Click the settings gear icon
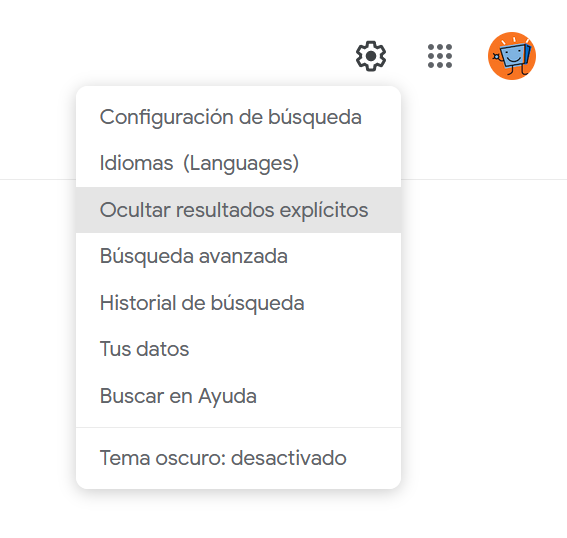Screen dimensions: 567x538 pos(371,56)
